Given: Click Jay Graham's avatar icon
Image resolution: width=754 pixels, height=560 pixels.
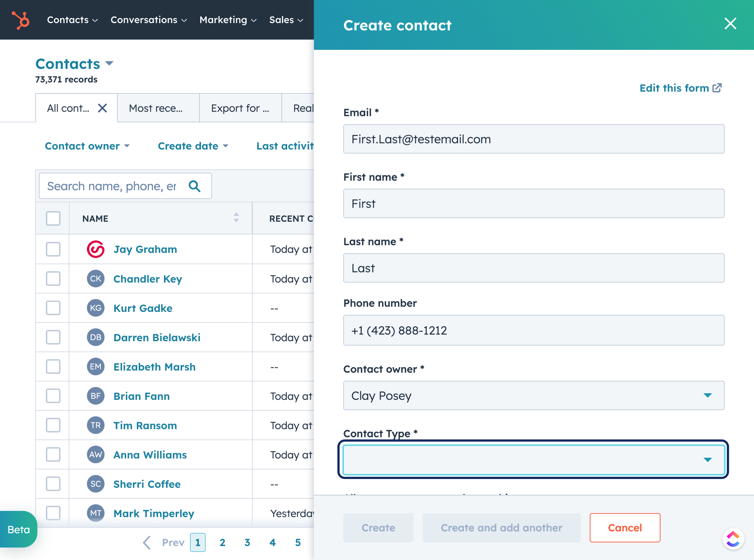Looking at the screenshot, I should 96,249.
